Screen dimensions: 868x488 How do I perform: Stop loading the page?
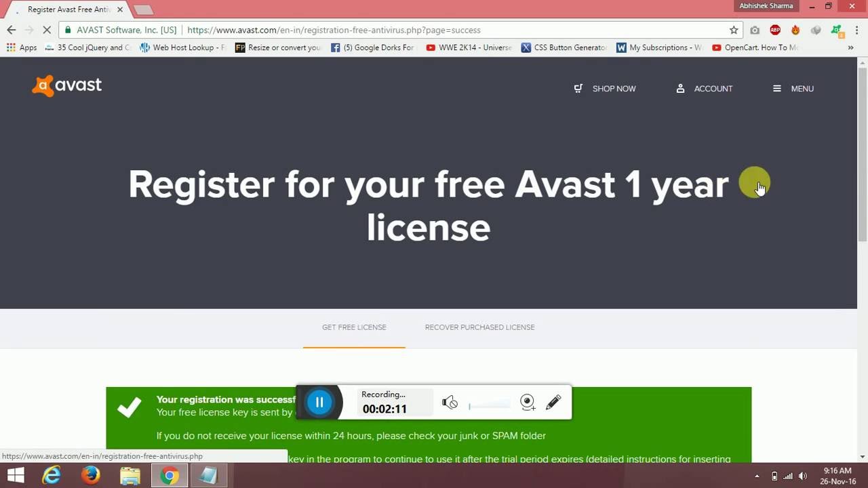pyautogui.click(x=46, y=30)
